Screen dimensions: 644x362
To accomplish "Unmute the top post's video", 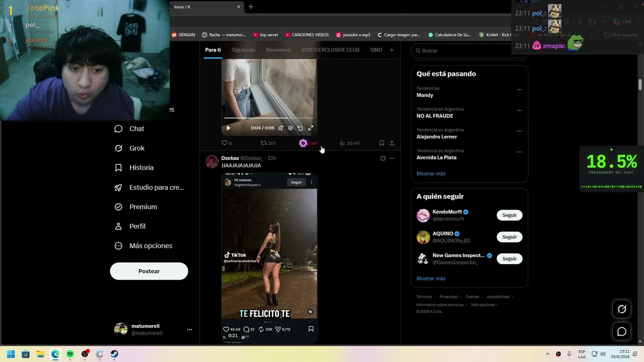I will pyautogui.click(x=281, y=128).
